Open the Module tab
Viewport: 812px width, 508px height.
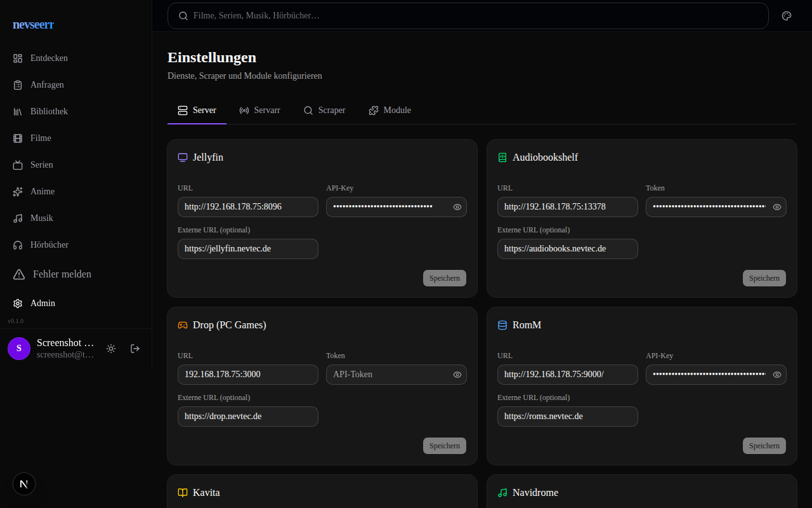pos(390,110)
